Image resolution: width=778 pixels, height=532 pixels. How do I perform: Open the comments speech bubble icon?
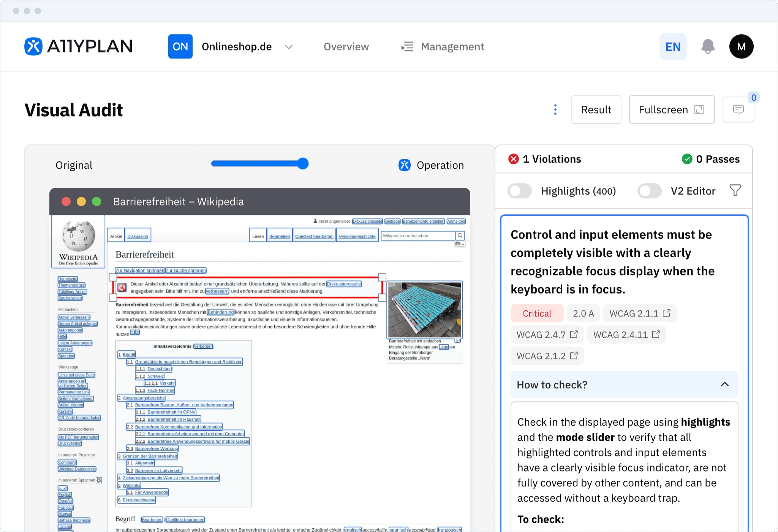tap(738, 110)
